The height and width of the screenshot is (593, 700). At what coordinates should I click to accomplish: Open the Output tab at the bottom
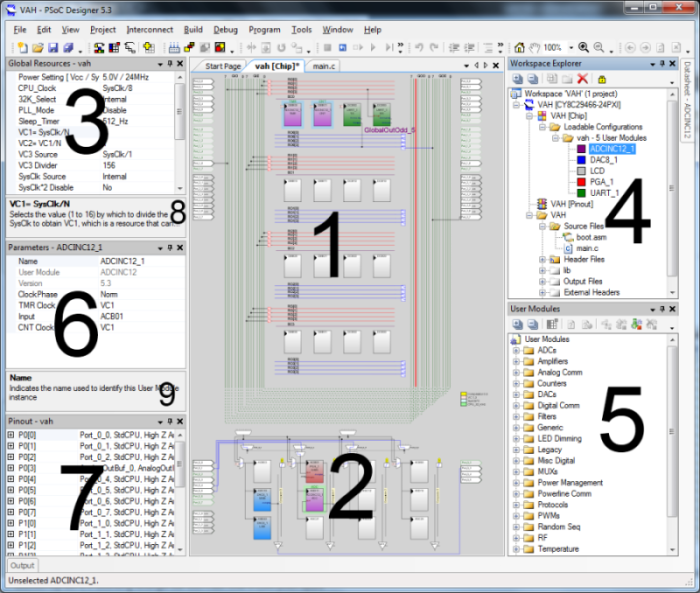pos(22,565)
